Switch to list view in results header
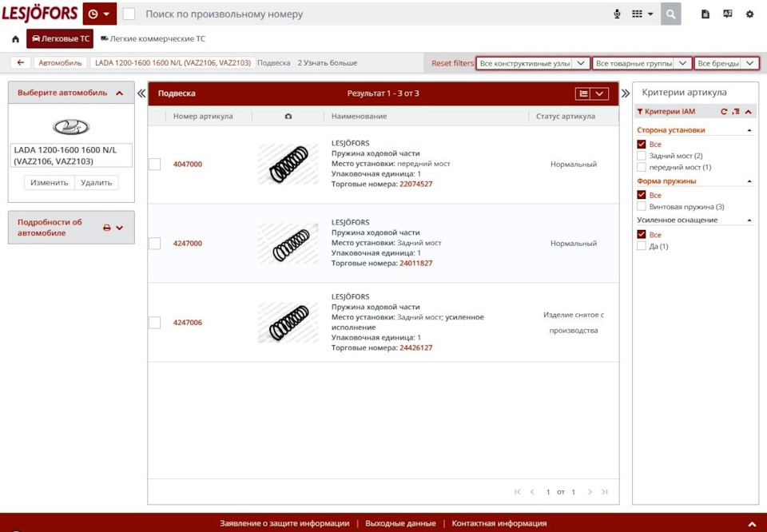The image size is (767, 532). pyautogui.click(x=582, y=94)
